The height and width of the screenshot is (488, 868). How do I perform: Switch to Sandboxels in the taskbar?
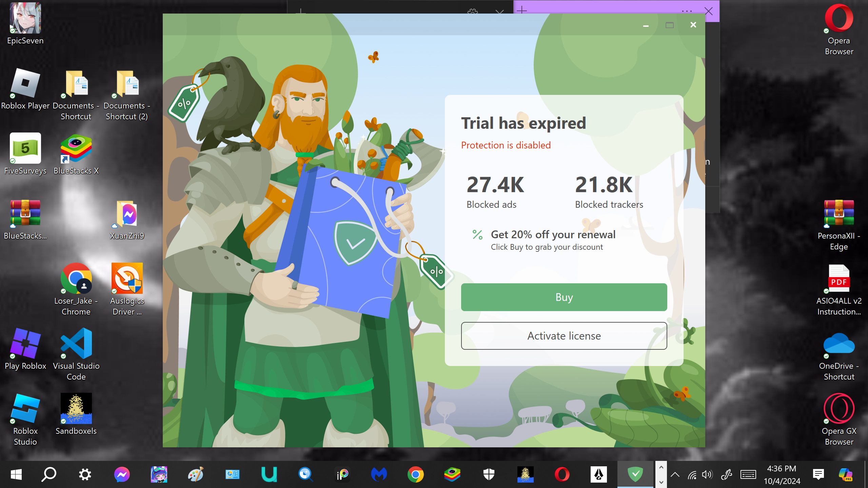point(526,474)
